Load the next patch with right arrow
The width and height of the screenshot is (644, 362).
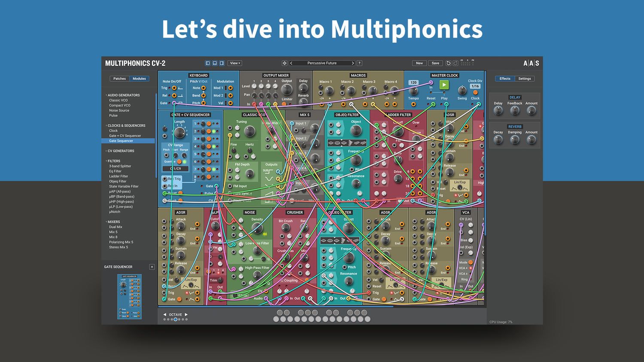(353, 63)
